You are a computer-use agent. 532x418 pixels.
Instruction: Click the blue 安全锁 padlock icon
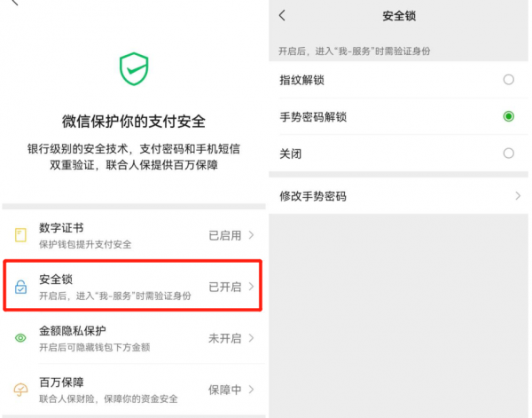pos(20,287)
